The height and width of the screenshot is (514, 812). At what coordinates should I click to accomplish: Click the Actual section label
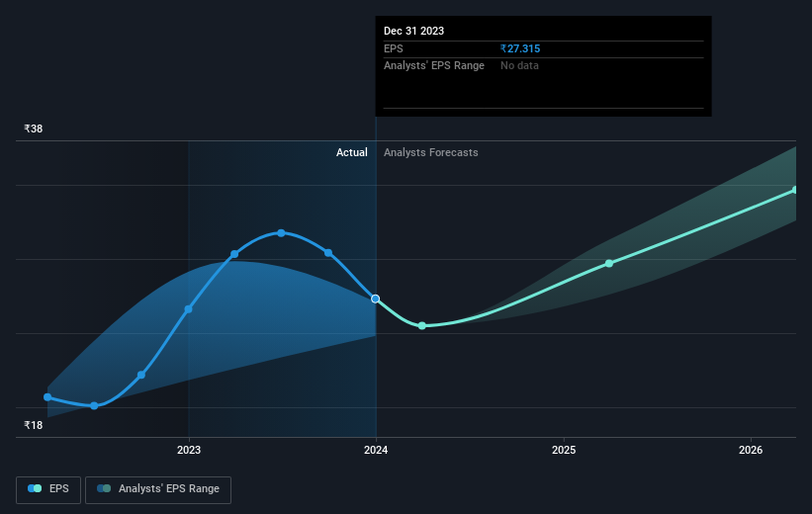click(352, 152)
